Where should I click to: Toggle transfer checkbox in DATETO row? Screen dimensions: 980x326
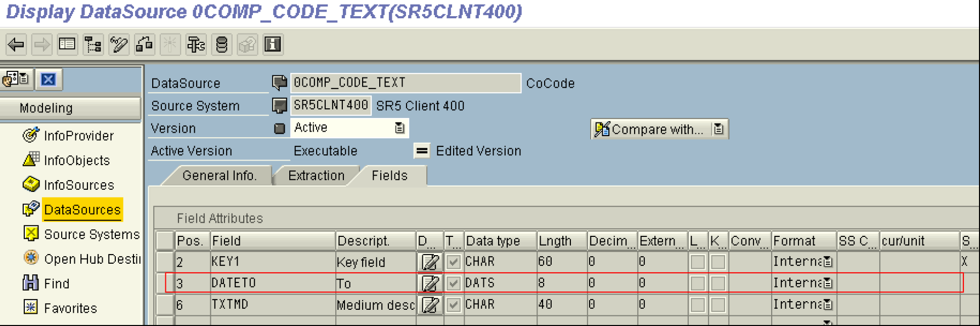coord(454,283)
